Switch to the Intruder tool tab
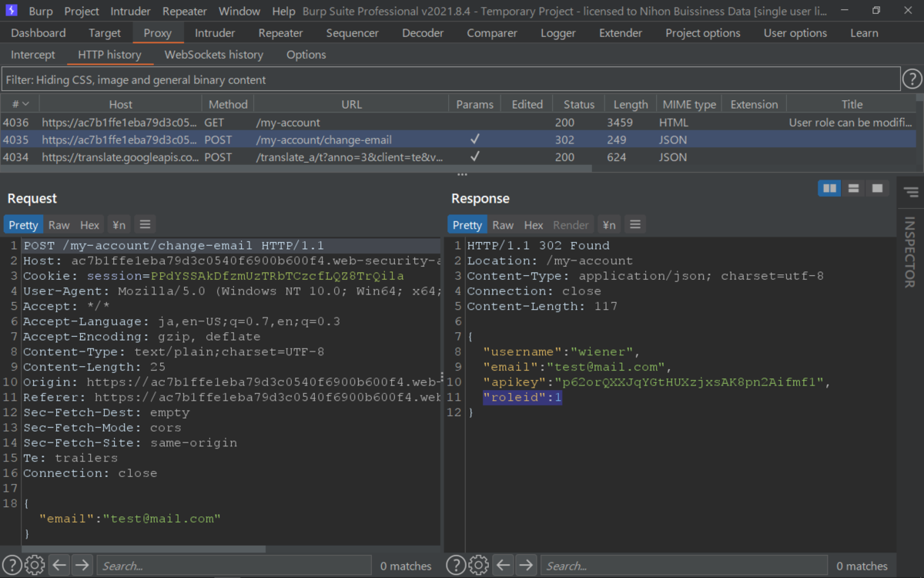 pos(215,33)
